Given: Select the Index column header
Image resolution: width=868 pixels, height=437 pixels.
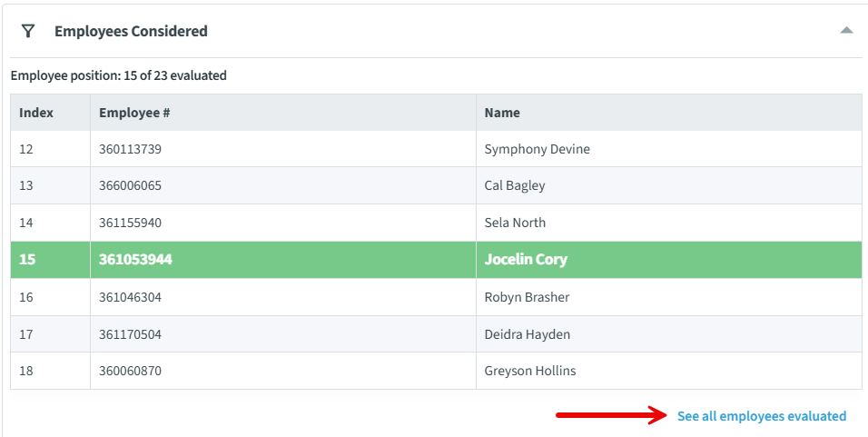Looking at the screenshot, I should 50,113.
